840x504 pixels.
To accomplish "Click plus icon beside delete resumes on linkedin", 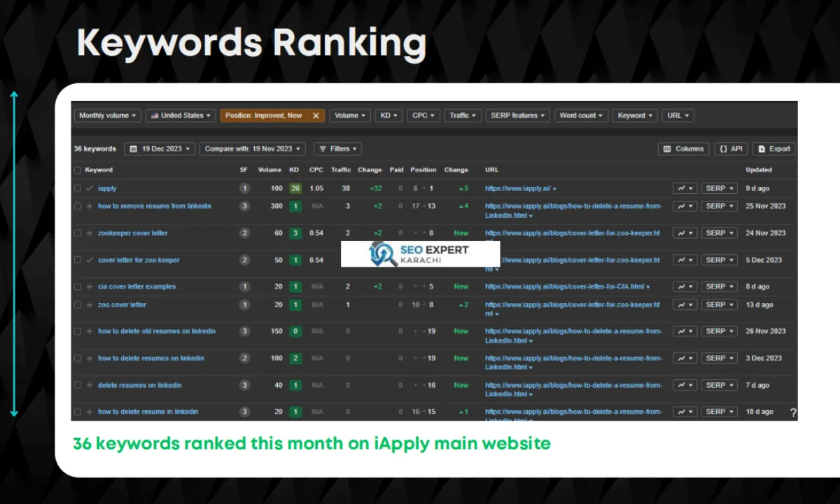I will (x=90, y=385).
